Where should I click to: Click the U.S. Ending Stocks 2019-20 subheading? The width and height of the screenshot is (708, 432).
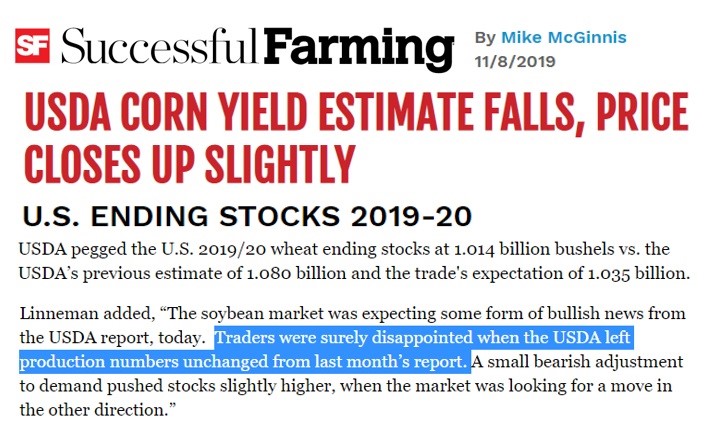tap(247, 216)
